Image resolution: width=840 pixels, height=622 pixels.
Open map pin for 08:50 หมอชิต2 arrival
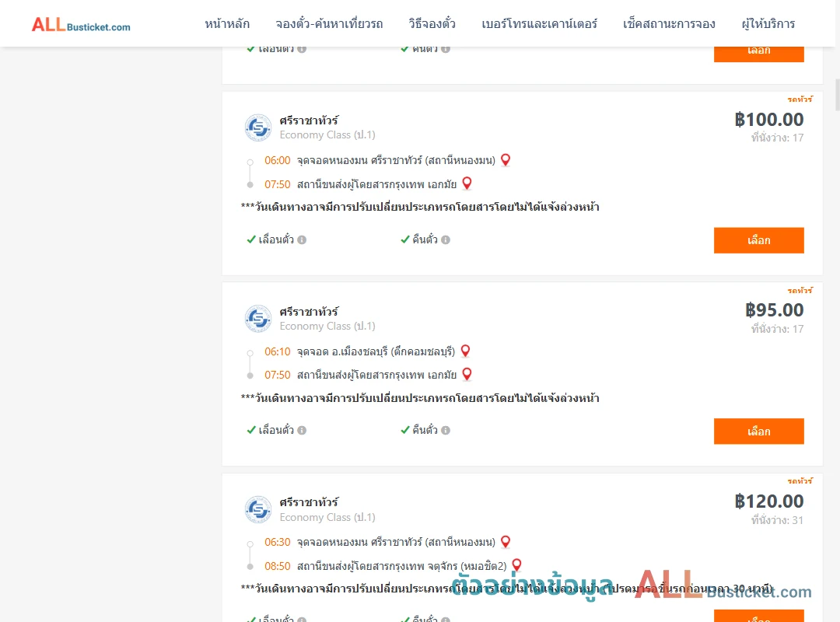tap(516, 565)
